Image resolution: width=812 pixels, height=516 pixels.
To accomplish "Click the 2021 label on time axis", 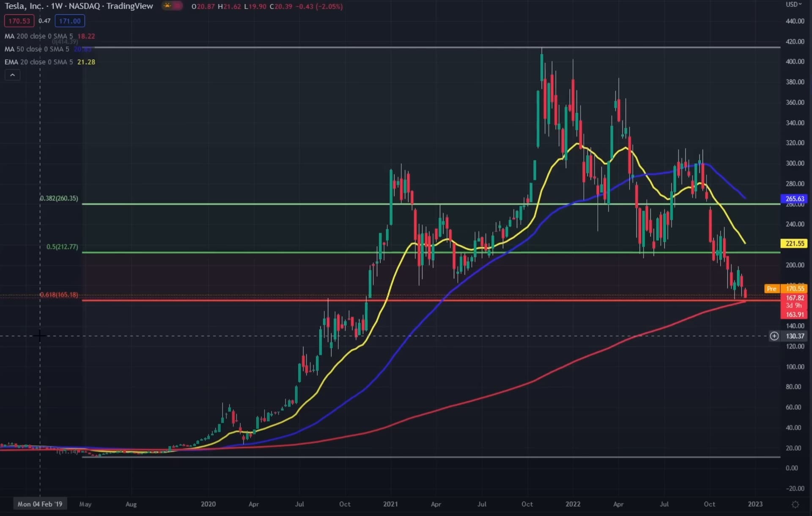I will [390, 504].
